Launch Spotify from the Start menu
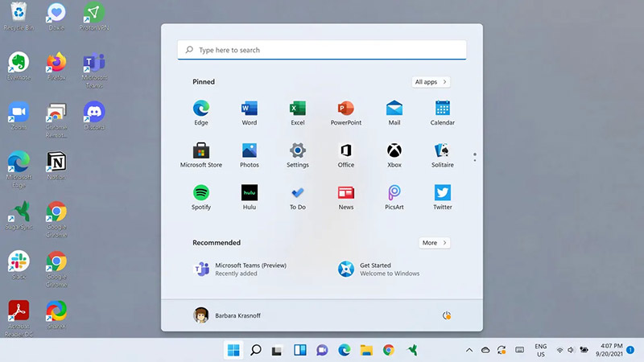Screen dimensions: 644x362 (x=200, y=197)
